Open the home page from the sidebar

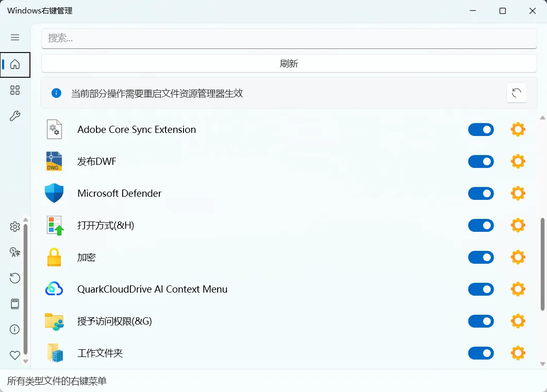(x=15, y=64)
